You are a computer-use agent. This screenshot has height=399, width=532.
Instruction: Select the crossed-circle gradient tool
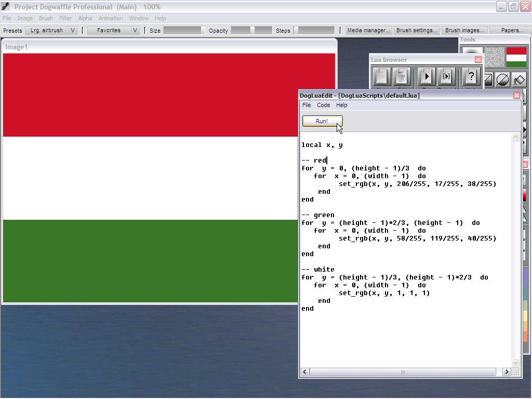point(502,80)
